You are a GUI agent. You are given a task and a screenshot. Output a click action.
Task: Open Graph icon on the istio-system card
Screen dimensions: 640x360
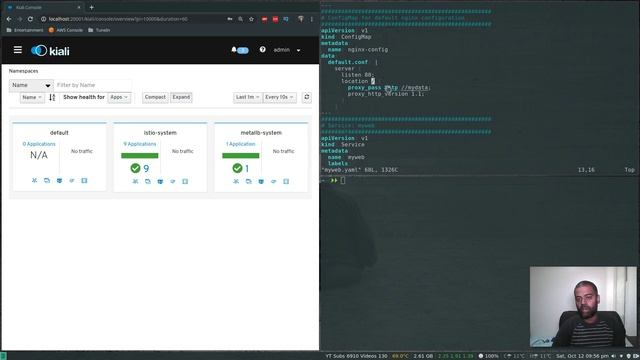point(135,181)
